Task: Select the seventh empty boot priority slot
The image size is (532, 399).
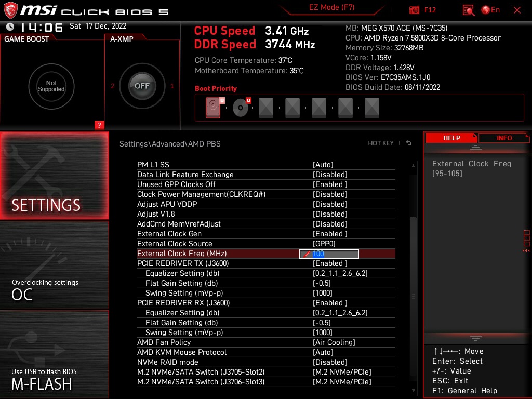Action: click(x=372, y=108)
